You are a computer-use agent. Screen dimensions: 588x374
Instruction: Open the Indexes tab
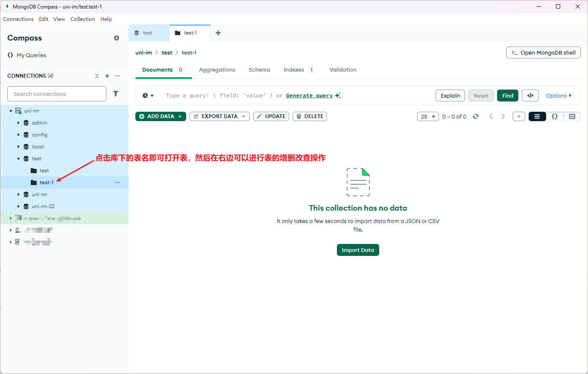pyautogui.click(x=299, y=70)
